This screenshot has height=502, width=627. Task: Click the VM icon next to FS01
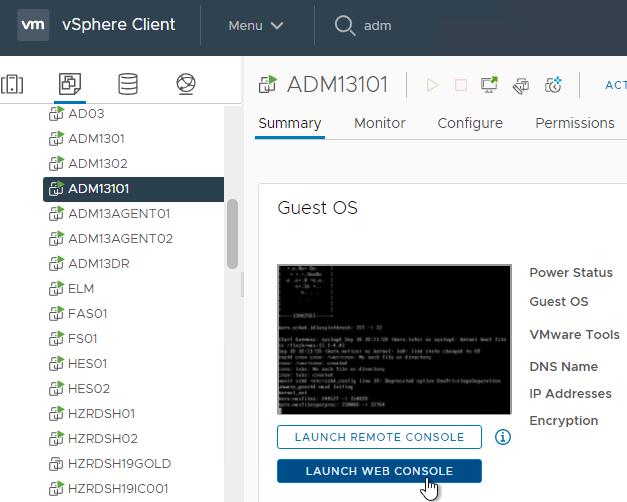(x=56, y=339)
